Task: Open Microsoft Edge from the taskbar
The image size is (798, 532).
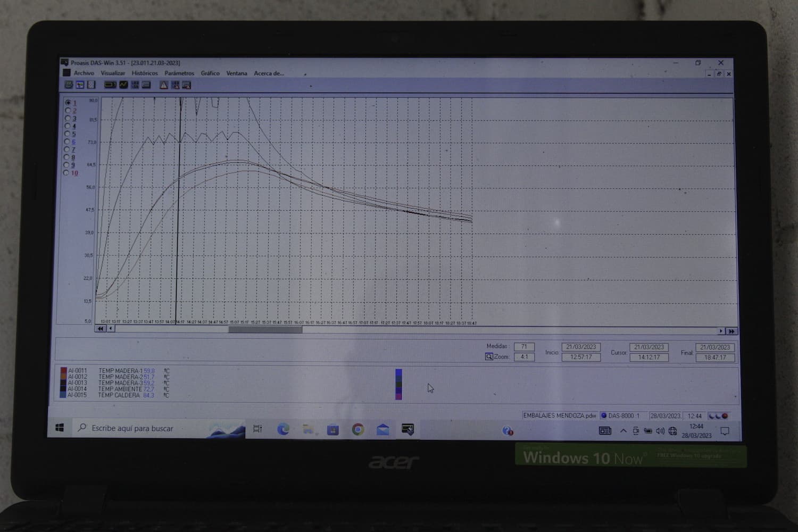Action: (283, 429)
